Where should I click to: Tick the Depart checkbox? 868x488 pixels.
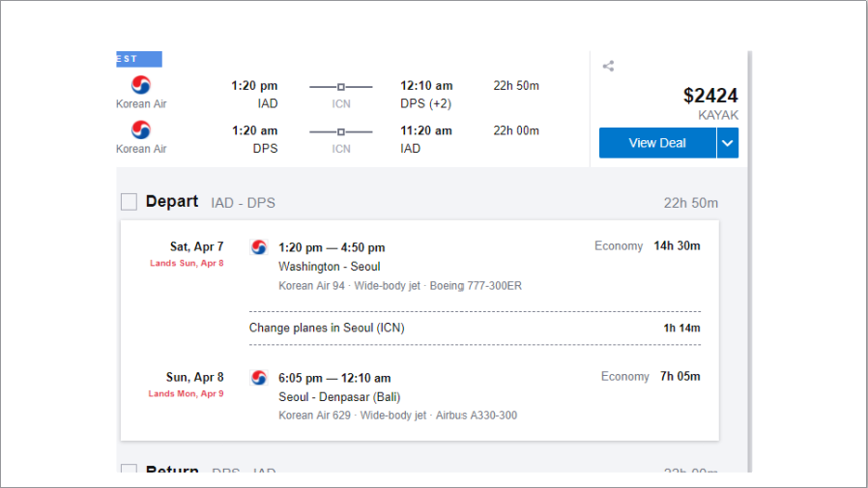129,202
